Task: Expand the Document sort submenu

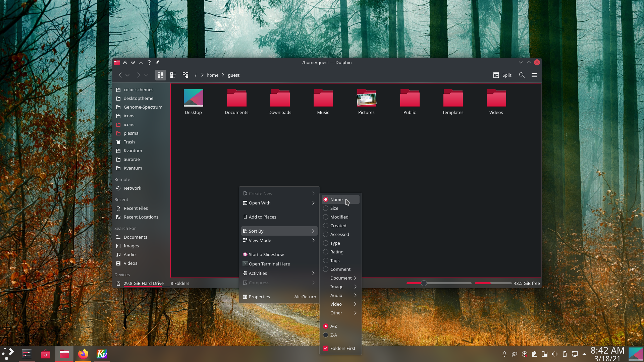Action: click(340, 278)
